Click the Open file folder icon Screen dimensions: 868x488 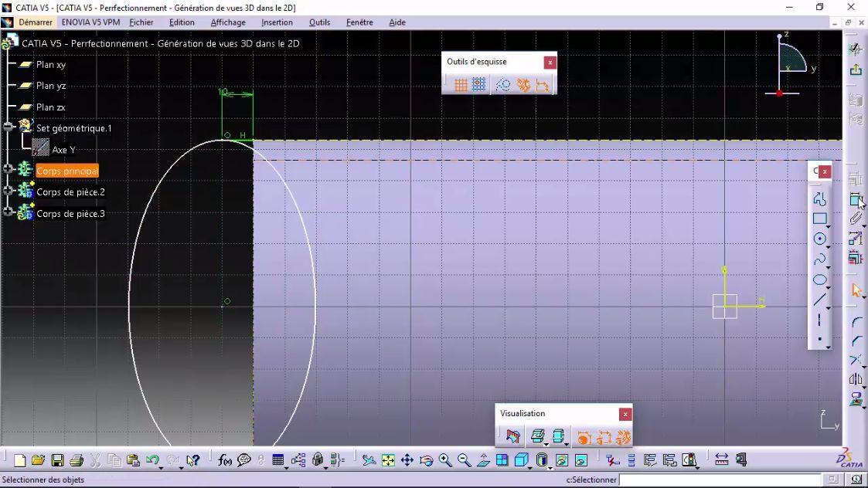[38, 460]
